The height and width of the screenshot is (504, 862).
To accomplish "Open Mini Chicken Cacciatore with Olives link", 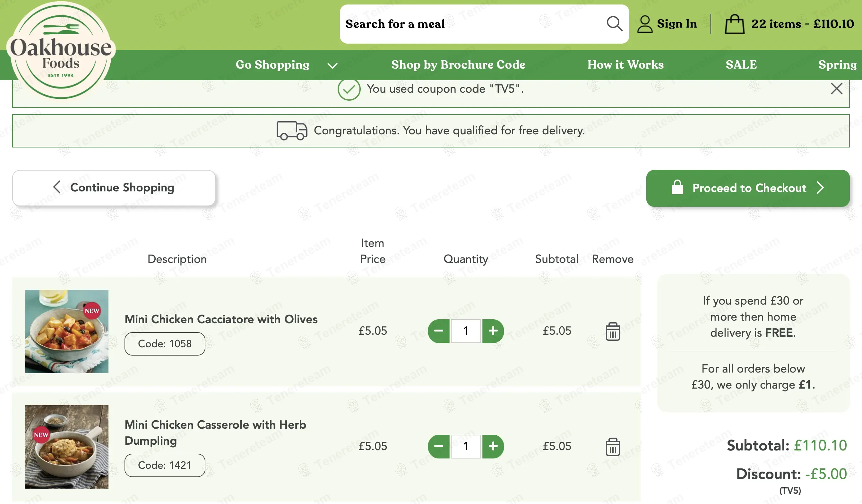I will pos(221,319).
